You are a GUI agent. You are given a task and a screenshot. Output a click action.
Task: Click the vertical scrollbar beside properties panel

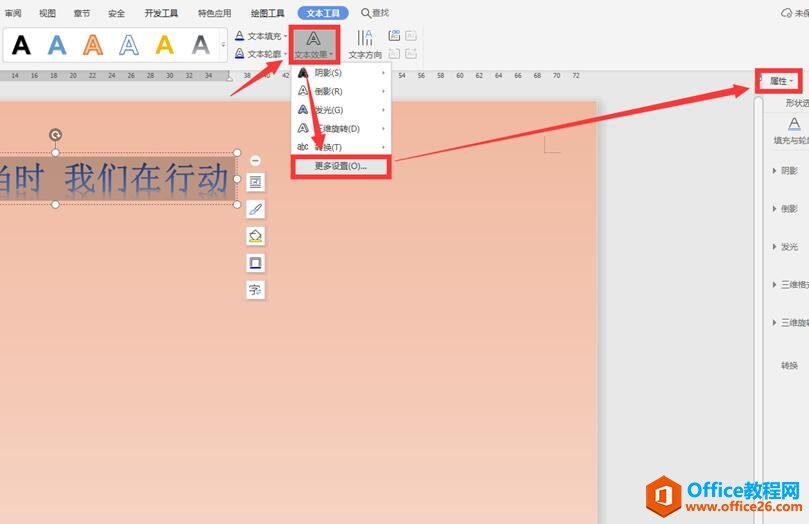(758, 309)
